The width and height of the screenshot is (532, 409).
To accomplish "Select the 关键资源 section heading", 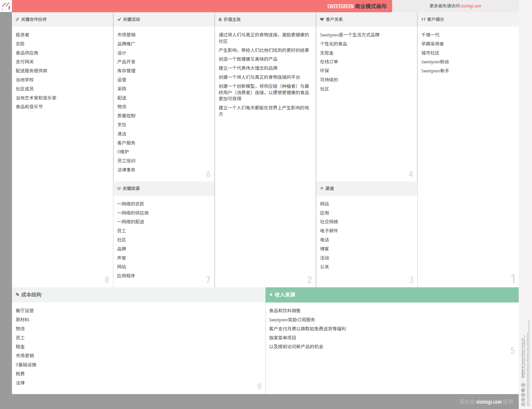I will (x=131, y=189).
